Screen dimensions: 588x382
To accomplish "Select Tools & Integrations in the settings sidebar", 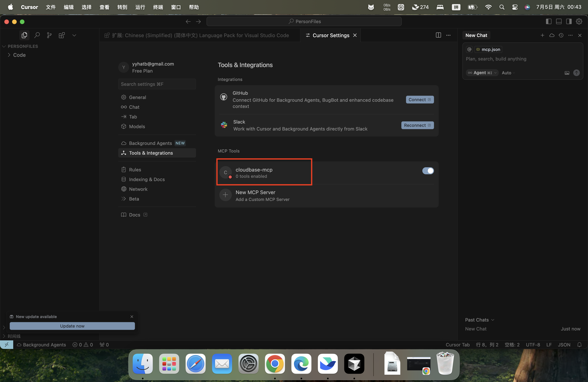I will [157, 153].
